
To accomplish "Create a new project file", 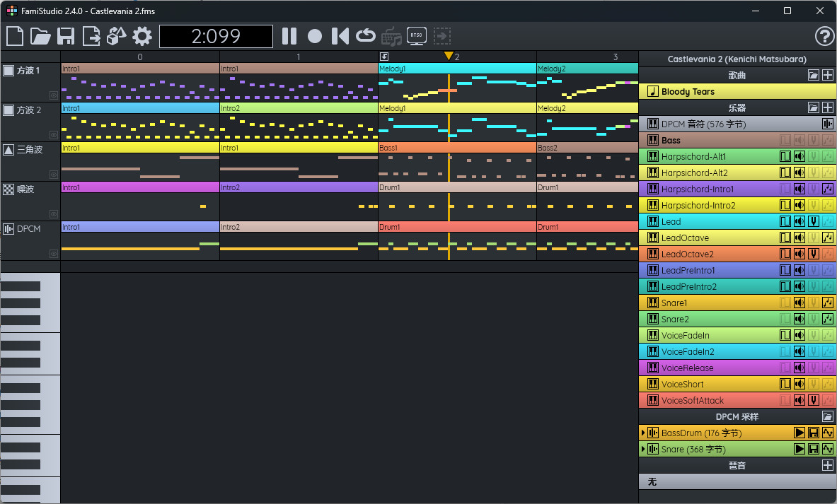I will point(15,36).
